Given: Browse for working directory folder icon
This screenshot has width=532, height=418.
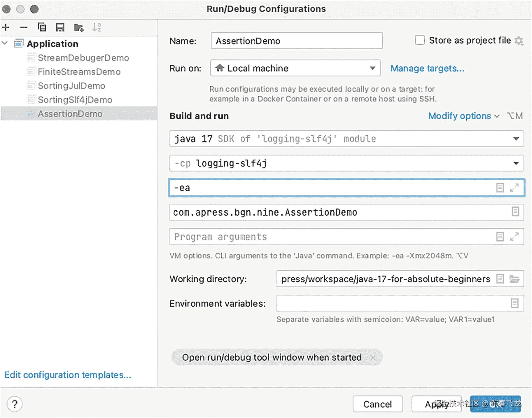Looking at the screenshot, I should coord(514,279).
